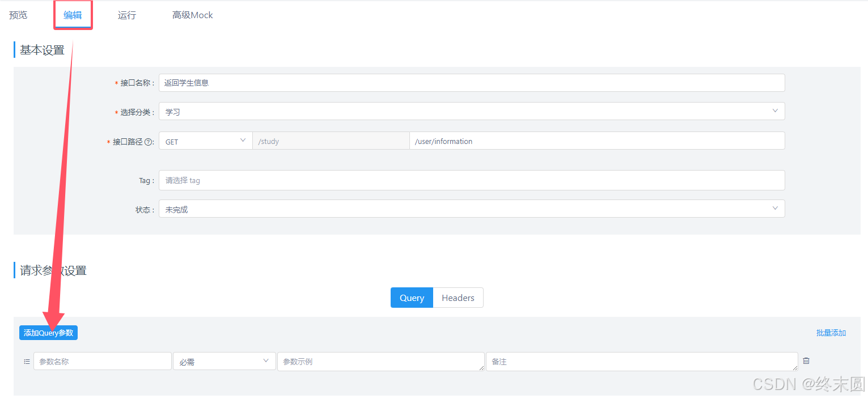Go to the 高级Mock tab

(193, 15)
